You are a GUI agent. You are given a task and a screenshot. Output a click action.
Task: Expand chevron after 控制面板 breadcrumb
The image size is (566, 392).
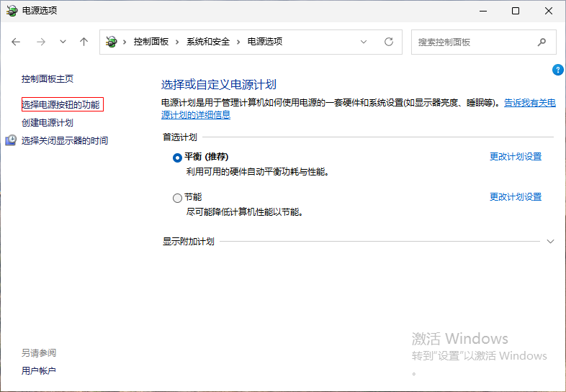tap(177, 42)
